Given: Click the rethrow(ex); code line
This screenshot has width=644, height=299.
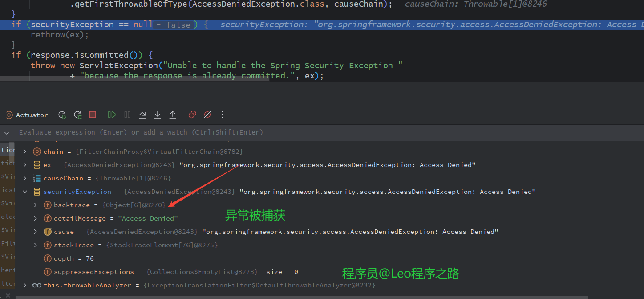Looking at the screenshot, I should [x=60, y=35].
